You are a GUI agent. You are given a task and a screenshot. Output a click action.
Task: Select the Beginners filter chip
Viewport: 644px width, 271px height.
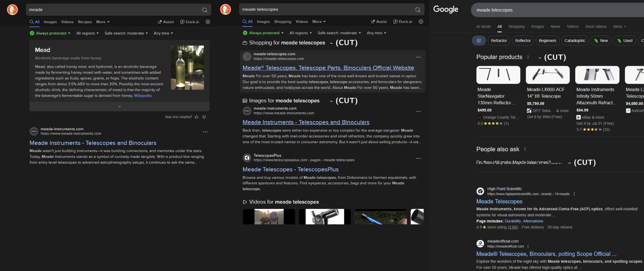point(547,41)
